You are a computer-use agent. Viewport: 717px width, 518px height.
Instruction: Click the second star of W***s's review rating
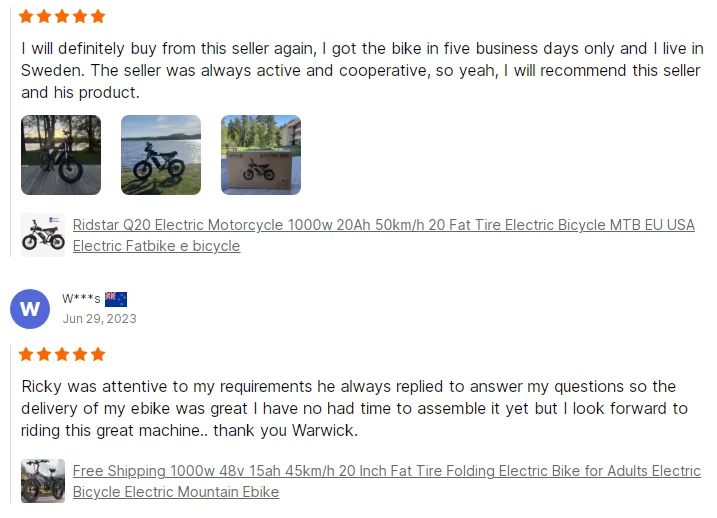pos(45,355)
